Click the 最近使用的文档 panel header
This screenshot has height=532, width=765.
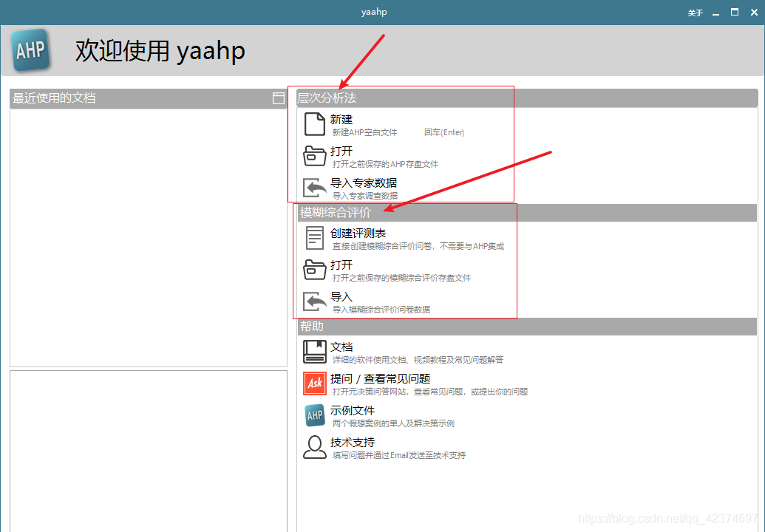click(x=149, y=98)
